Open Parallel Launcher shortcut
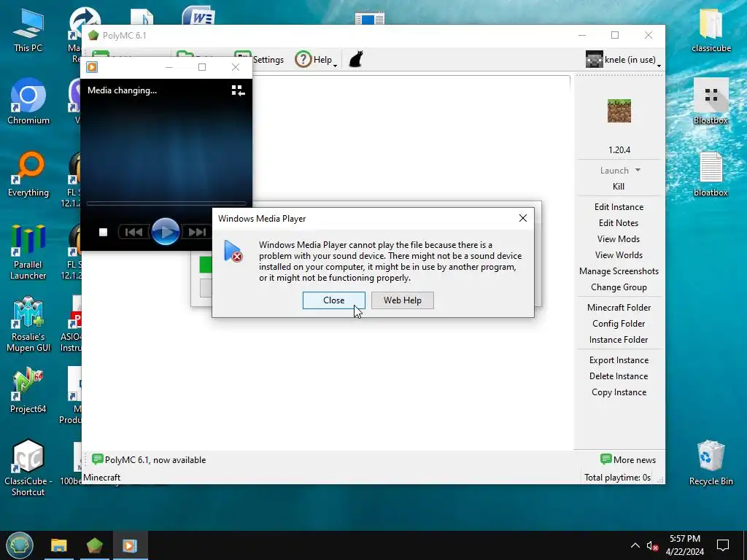 tap(28, 252)
